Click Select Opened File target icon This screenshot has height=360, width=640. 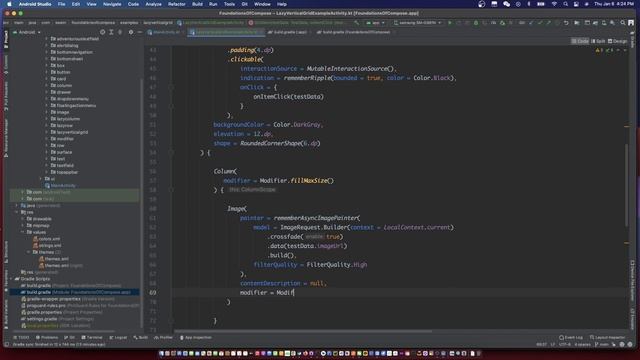click(x=102, y=32)
